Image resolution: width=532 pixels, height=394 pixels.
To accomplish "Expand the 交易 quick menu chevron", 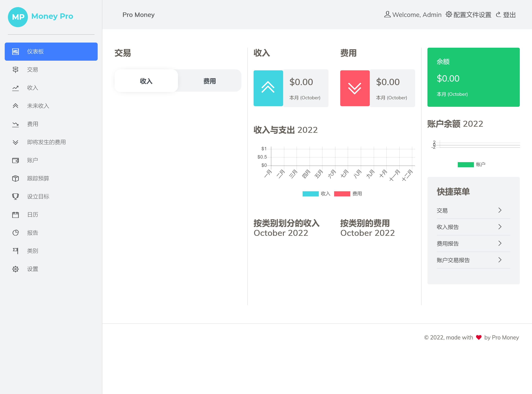I will point(500,210).
